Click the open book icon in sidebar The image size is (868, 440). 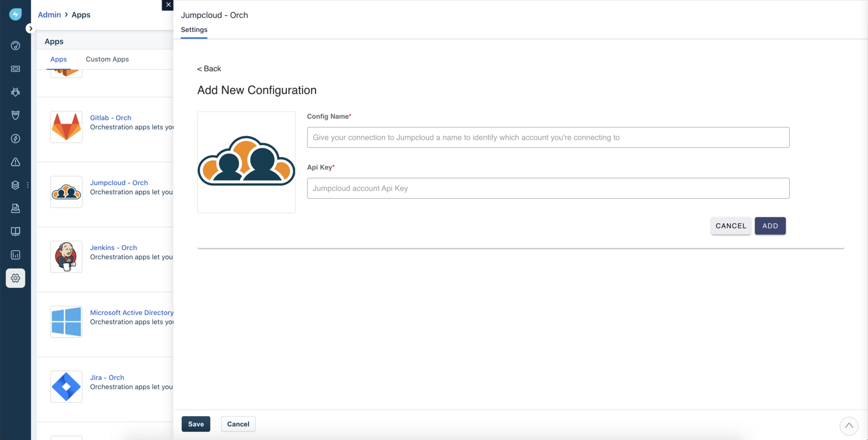(16, 231)
